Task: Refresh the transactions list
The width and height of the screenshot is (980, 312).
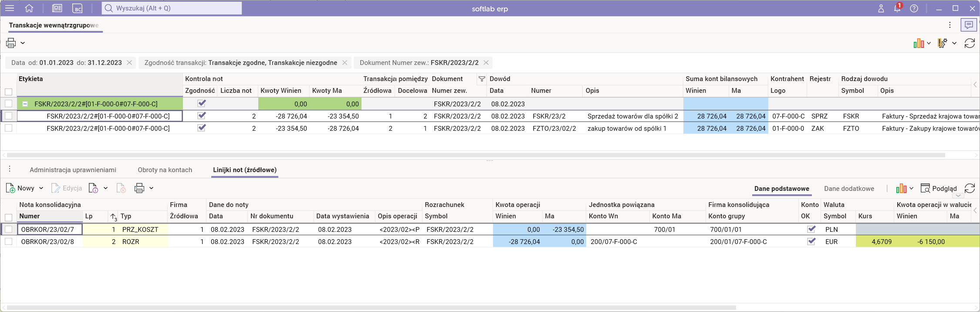Action: tap(970, 43)
